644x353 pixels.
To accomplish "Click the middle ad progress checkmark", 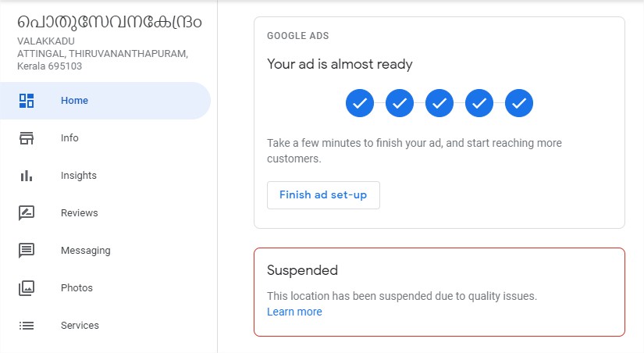I will click(x=439, y=103).
